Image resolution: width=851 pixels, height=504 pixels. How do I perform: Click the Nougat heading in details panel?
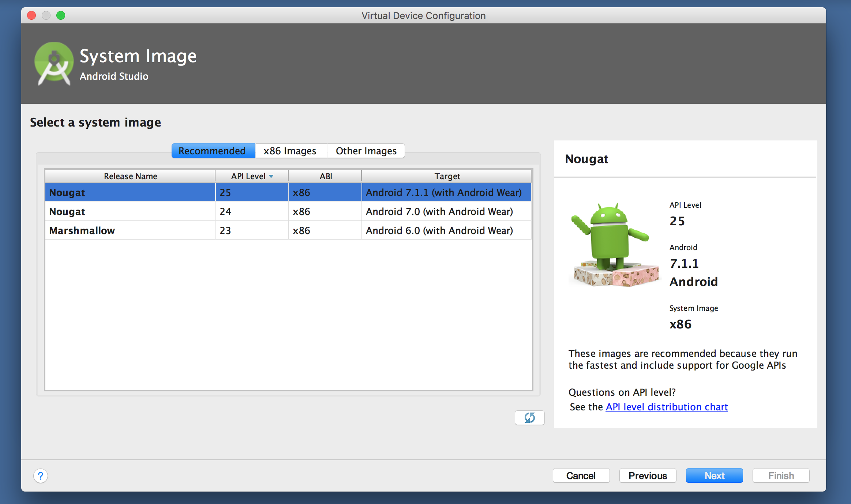point(586,159)
